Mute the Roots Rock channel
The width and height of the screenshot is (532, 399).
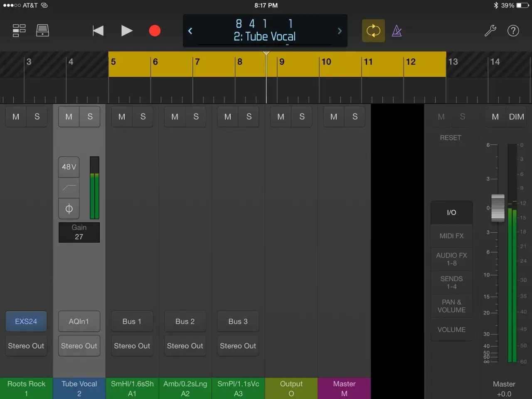(x=16, y=117)
